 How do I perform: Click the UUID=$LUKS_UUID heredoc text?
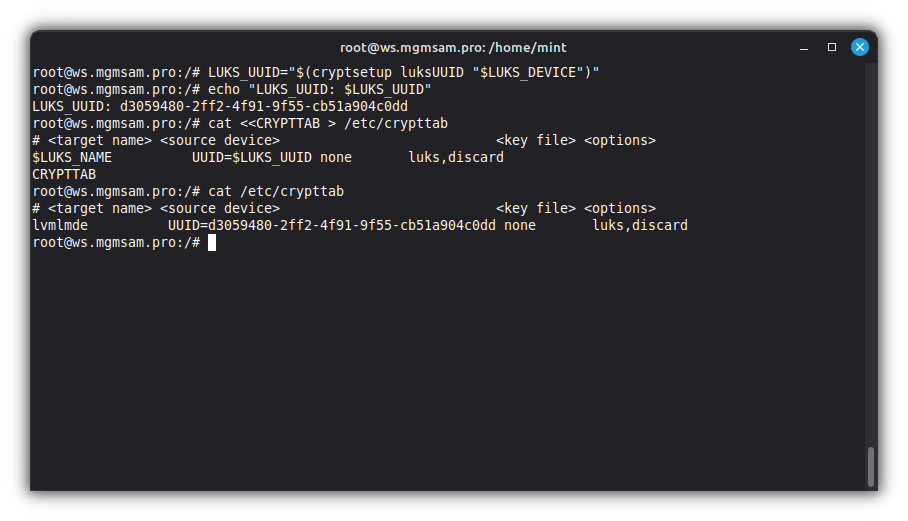pos(251,157)
